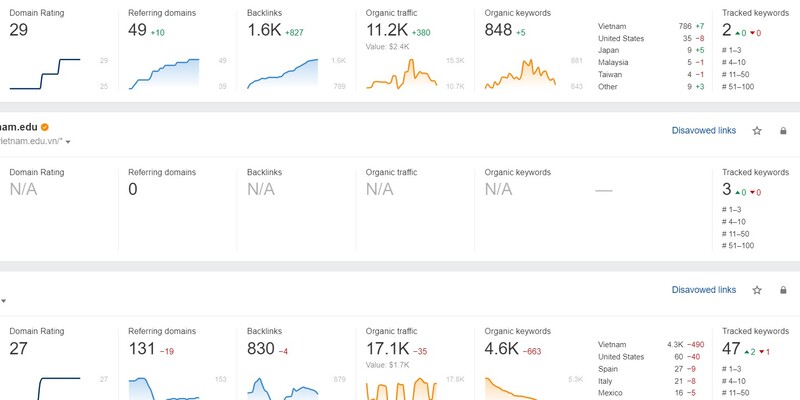Open the 11.2K organic traffic figure

(386, 30)
